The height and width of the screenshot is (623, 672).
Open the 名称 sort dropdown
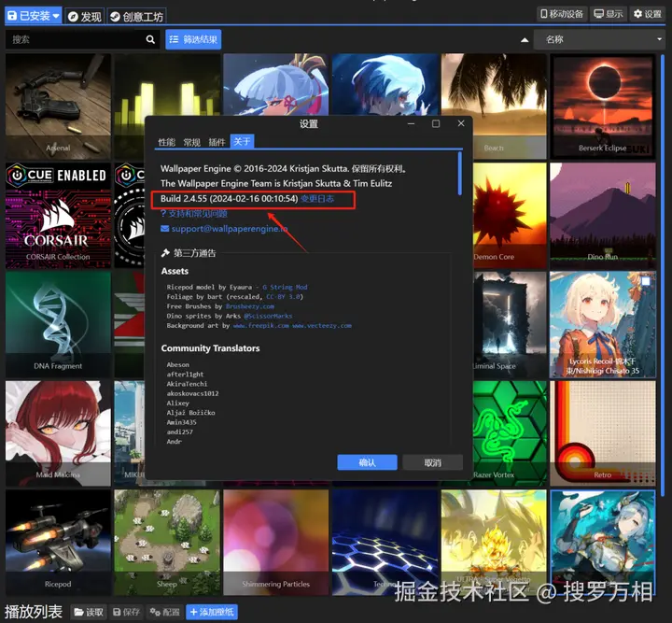[x=599, y=39]
